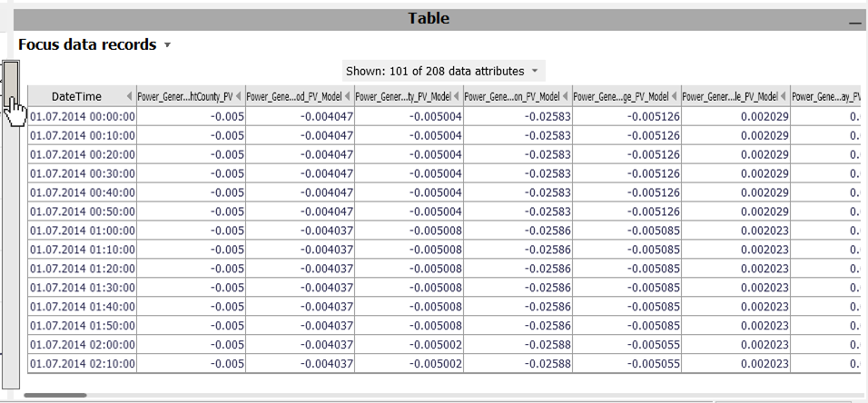
Task: Click the Table panel title bar
Action: coord(429,19)
